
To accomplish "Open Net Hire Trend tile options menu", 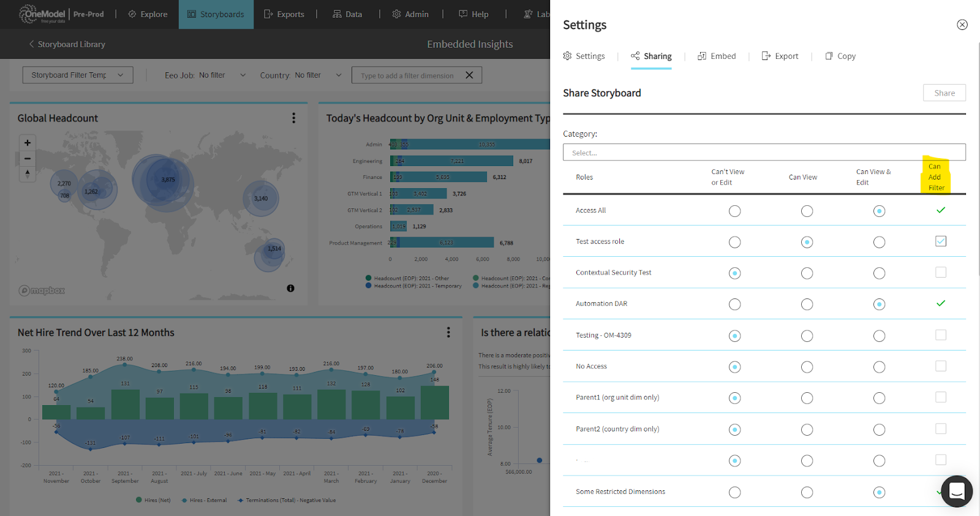I will point(448,332).
